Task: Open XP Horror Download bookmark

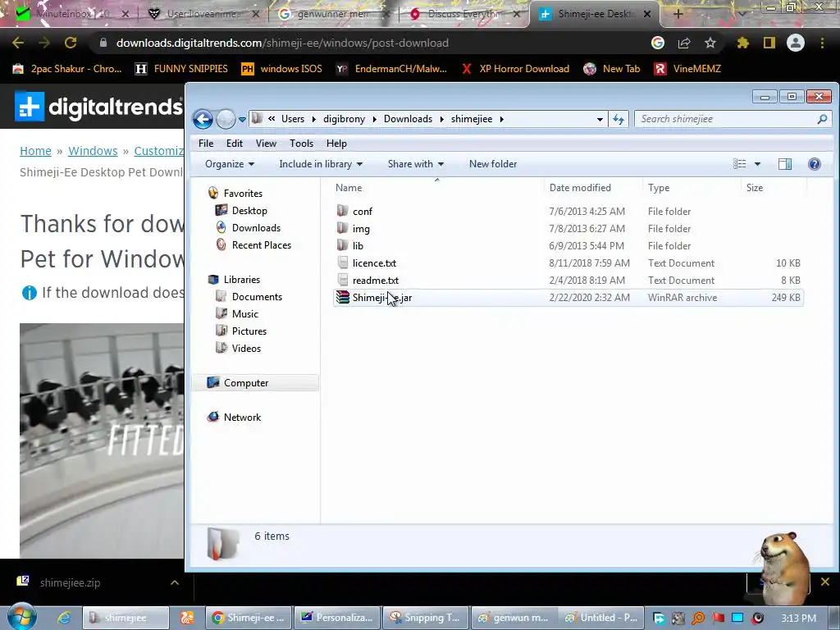Action: click(x=515, y=69)
